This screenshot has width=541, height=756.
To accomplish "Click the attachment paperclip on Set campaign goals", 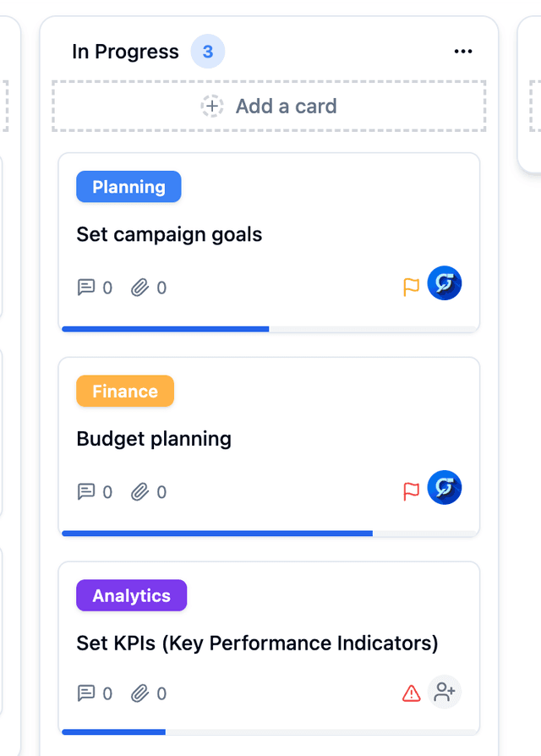I will pos(139,288).
